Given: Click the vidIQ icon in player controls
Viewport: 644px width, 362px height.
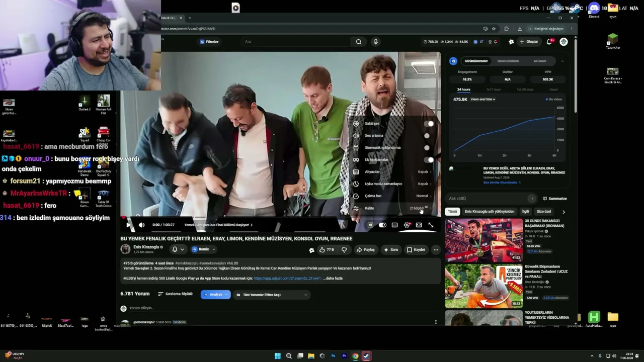Looking at the screenshot, I should tap(370, 225).
